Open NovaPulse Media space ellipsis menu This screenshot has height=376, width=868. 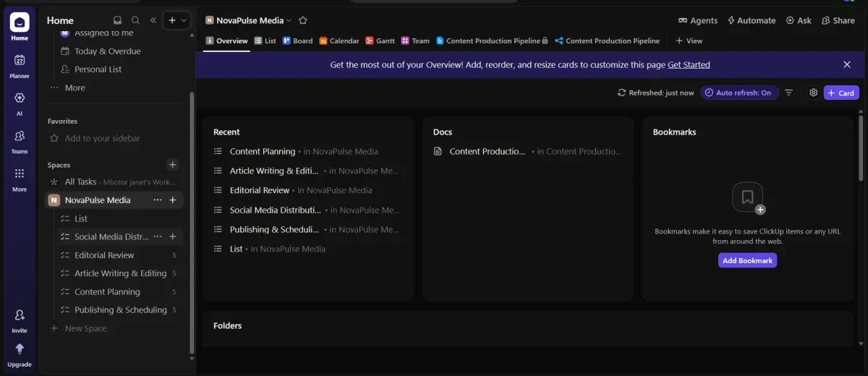tap(158, 200)
